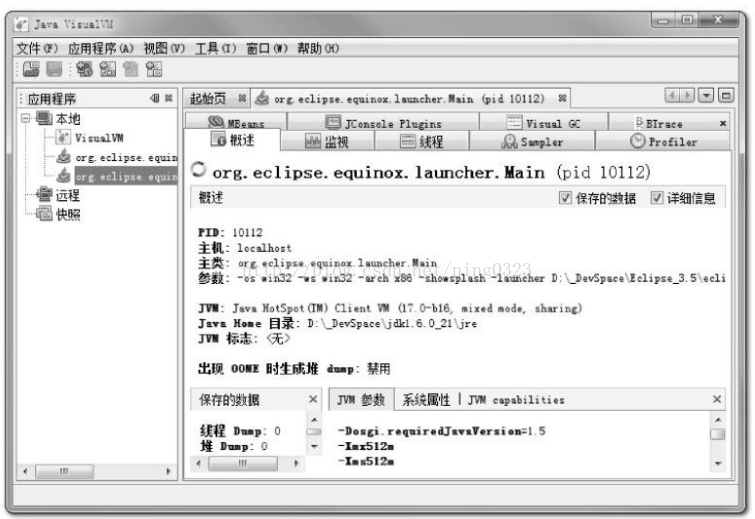The image size is (755, 519).
Task: Click the -Xmx512m argument line
Action: tap(366, 446)
